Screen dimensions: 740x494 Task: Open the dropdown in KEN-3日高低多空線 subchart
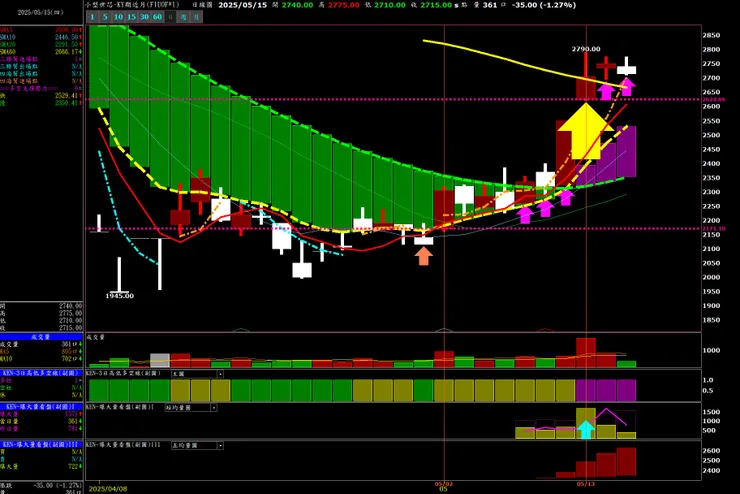[x=220, y=374]
